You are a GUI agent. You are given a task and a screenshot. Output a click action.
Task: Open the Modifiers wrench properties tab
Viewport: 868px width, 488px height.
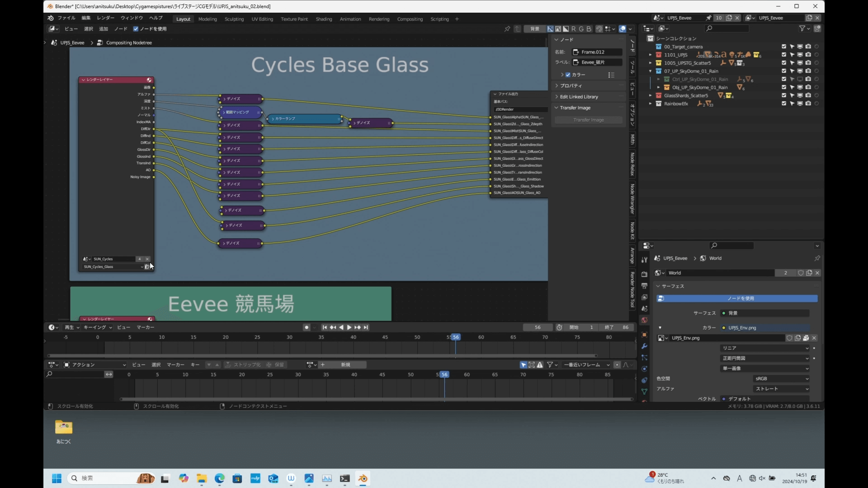(644, 346)
